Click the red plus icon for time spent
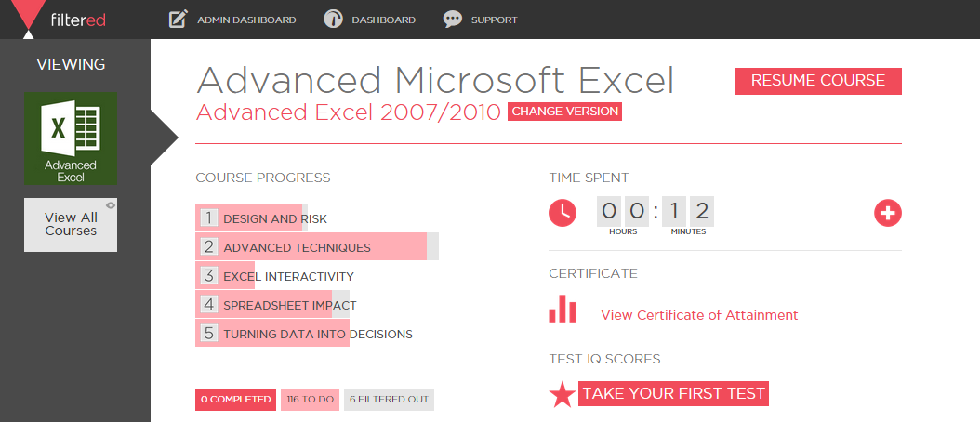Image resolution: width=980 pixels, height=422 pixels. [888, 213]
